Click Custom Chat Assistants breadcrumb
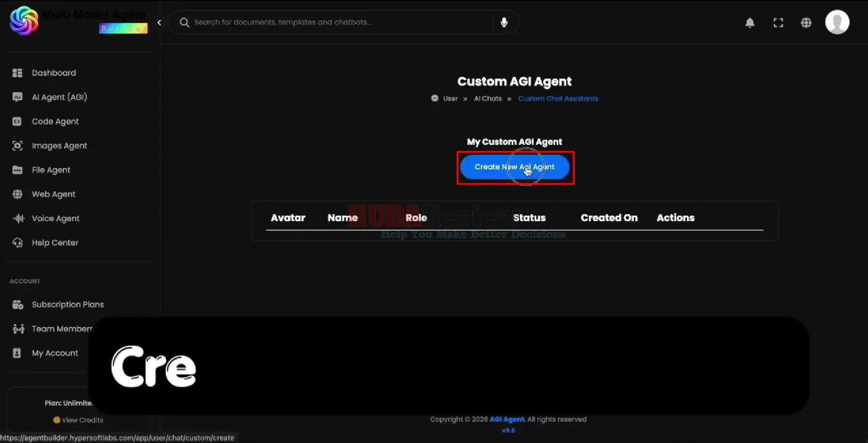The width and height of the screenshot is (868, 443). [x=558, y=99]
